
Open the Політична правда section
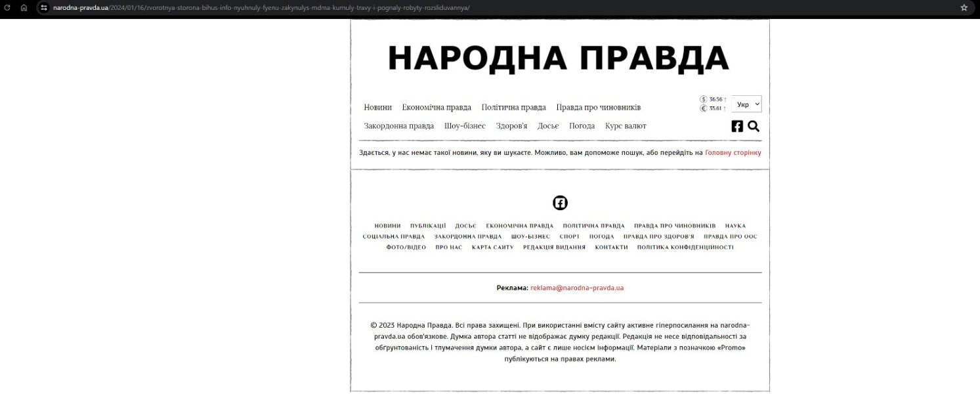[x=514, y=107]
